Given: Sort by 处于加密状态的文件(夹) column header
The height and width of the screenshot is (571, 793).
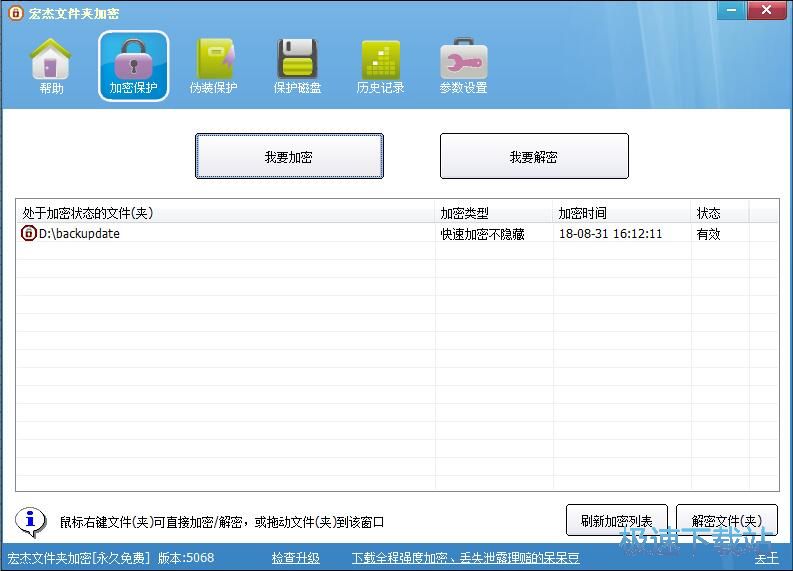Looking at the screenshot, I should (226, 213).
